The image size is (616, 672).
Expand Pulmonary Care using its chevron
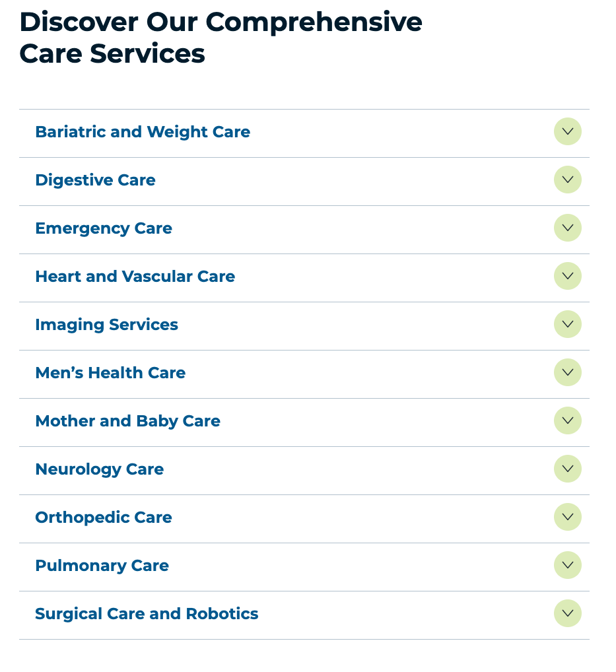click(x=567, y=565)
